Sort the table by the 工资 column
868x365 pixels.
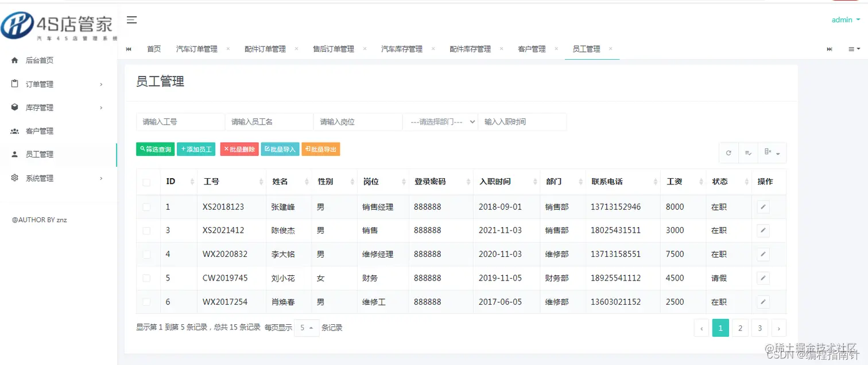(x=682, y=182)
